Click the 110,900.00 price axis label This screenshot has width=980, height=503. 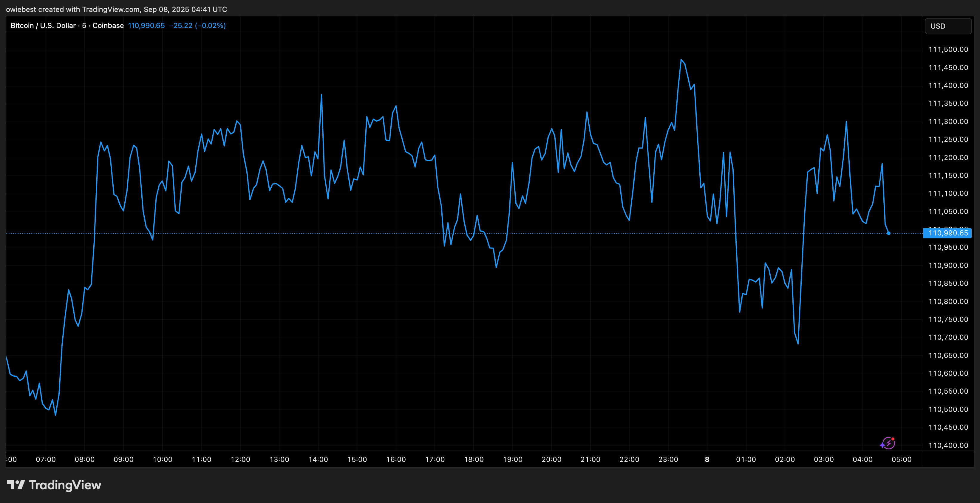pyautogui.click(x=948, y=266)
